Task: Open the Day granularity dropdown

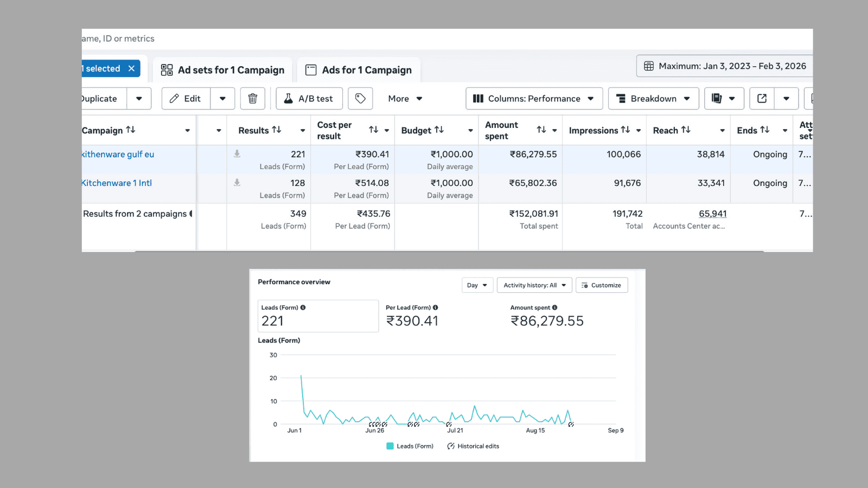Action: [477, 285]
